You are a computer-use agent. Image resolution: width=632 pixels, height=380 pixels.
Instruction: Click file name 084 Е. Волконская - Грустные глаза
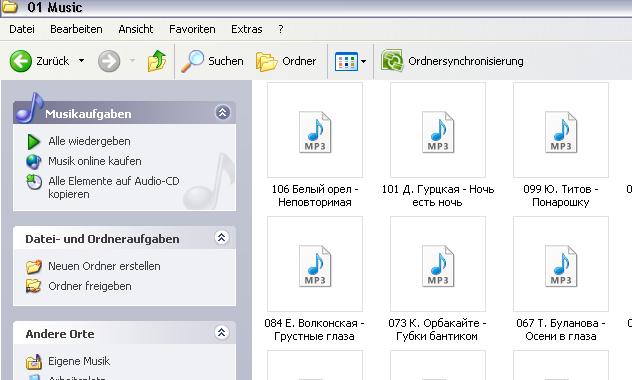314,330
